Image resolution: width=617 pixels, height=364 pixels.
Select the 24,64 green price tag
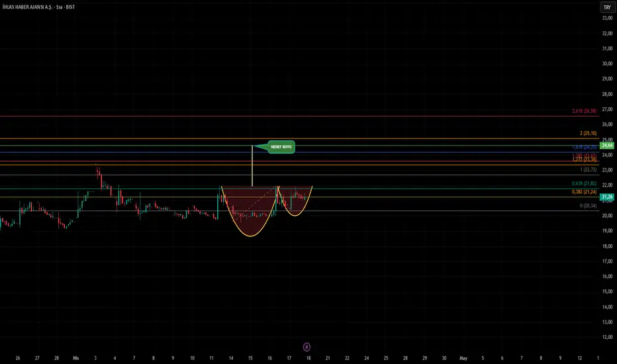click(x=607, y=145)
